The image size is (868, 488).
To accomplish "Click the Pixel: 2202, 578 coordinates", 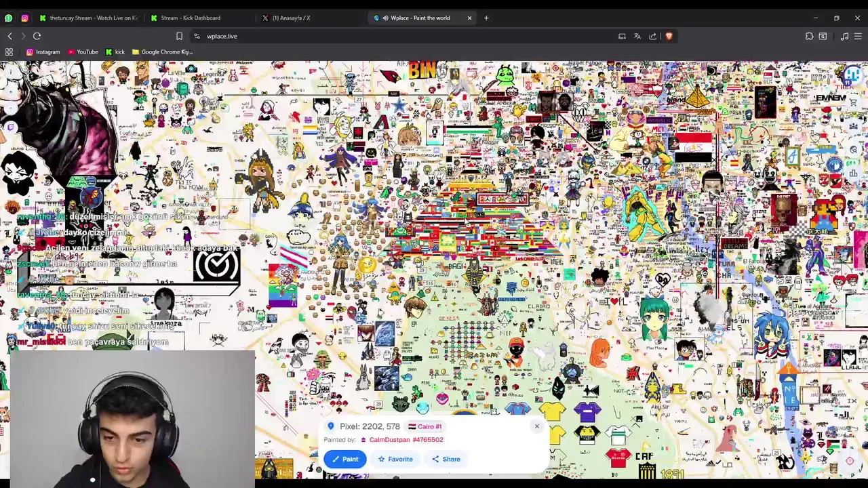I will coord(370,426).
